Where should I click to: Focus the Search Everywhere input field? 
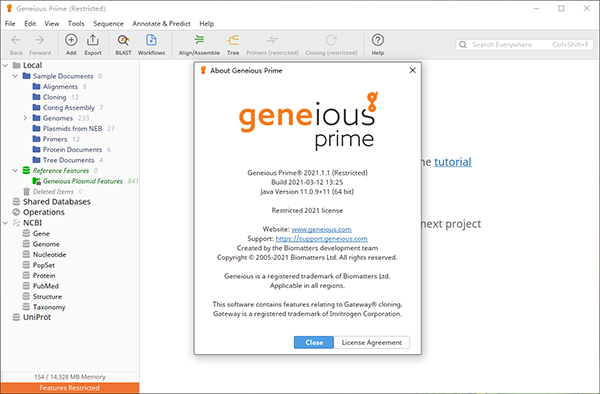(x=525, y=45)
